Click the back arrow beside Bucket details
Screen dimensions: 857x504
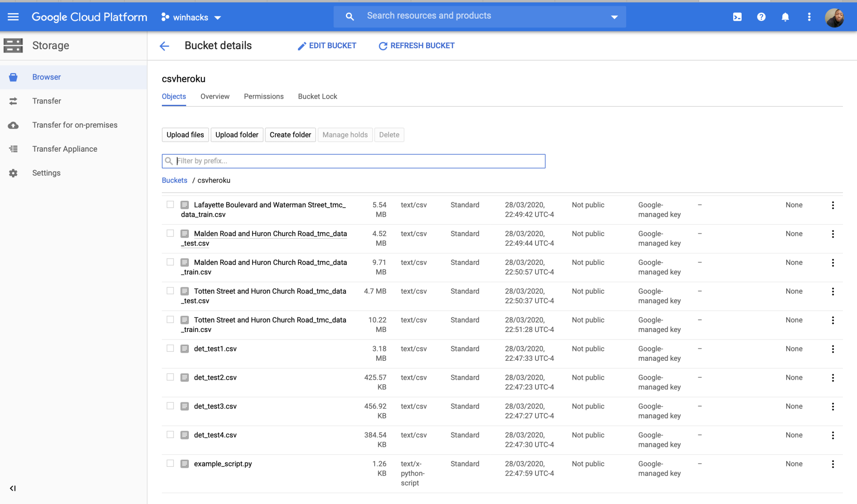165,46
